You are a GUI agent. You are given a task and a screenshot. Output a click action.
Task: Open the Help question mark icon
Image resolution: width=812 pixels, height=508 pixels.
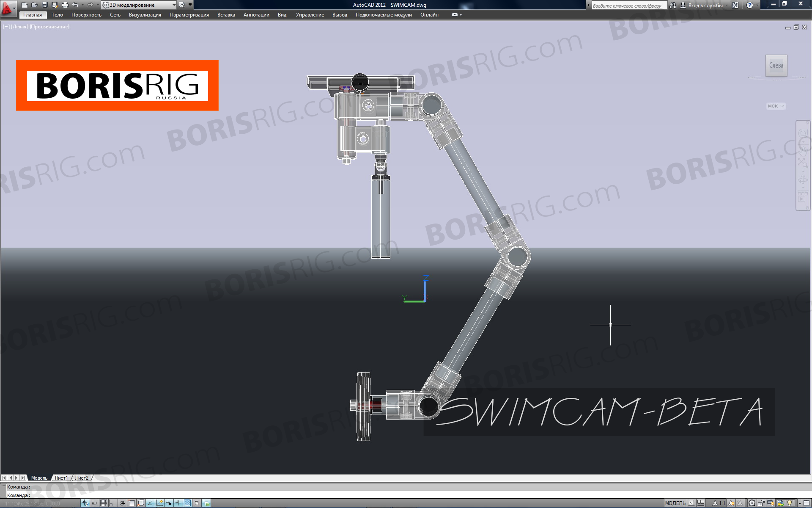(x=750, y=6)
